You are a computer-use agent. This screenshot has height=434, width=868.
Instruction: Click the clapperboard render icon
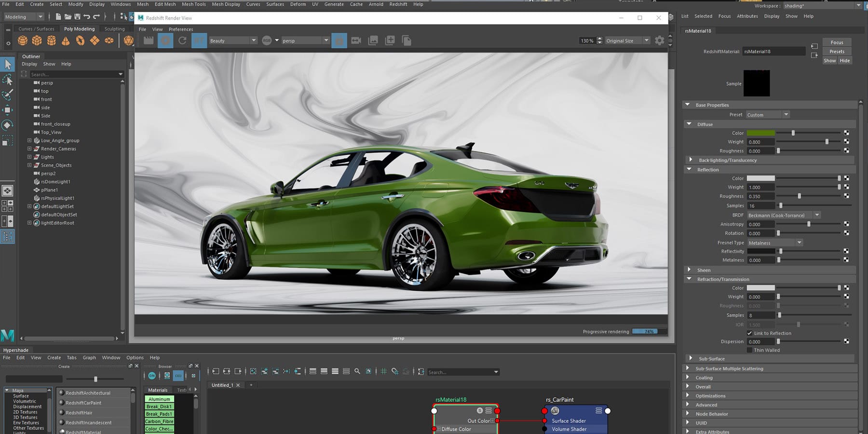(149, 41)
